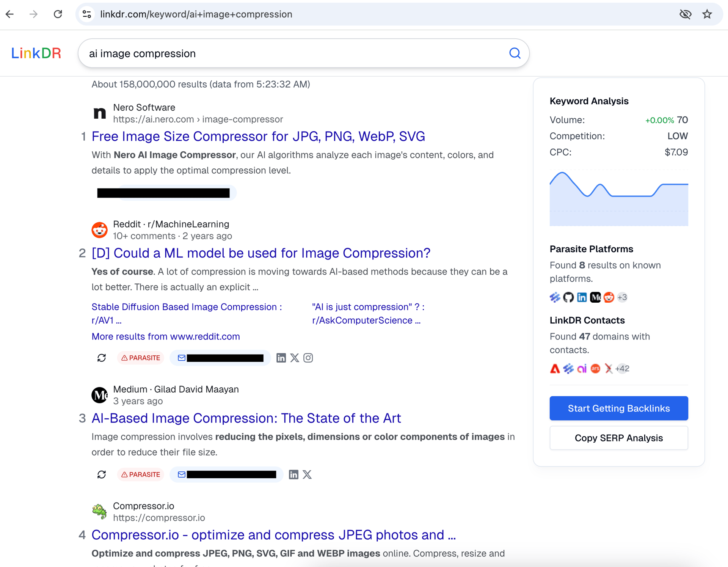Click the Compressor.io chameleon favicon
The height and width of the screenshot is (567, 728).
click(x=100, y=512)
